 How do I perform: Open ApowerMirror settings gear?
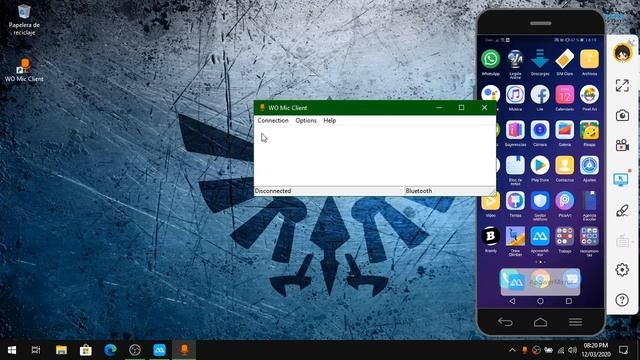point(622,270)
